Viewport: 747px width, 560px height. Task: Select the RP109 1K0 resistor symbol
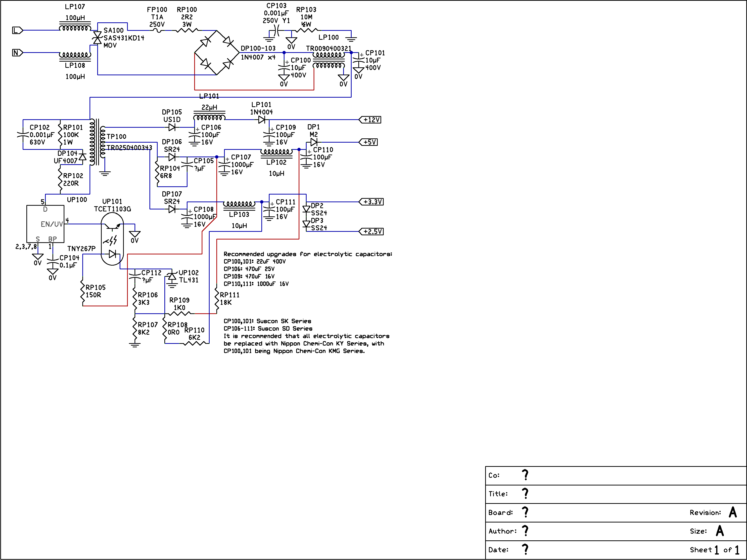coord(179,313)
